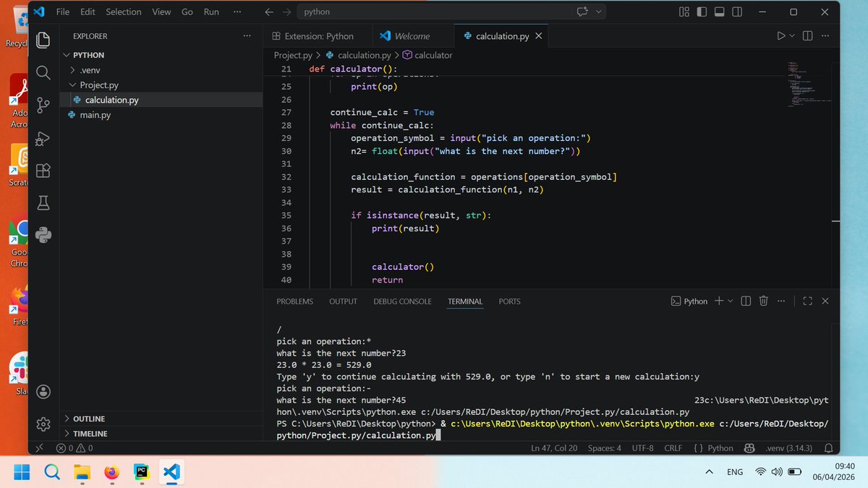868x488 pixels.
Task: Split the editor to the right
Action: (808, 36)
